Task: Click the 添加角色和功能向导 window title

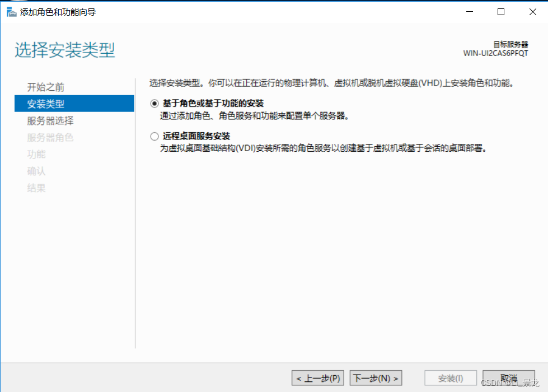Action: [x=58, y=12]
